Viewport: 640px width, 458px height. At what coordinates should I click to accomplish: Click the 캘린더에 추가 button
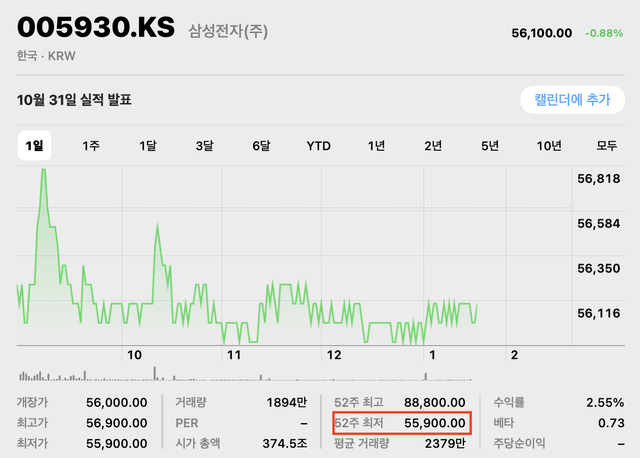tap(571, 100)
